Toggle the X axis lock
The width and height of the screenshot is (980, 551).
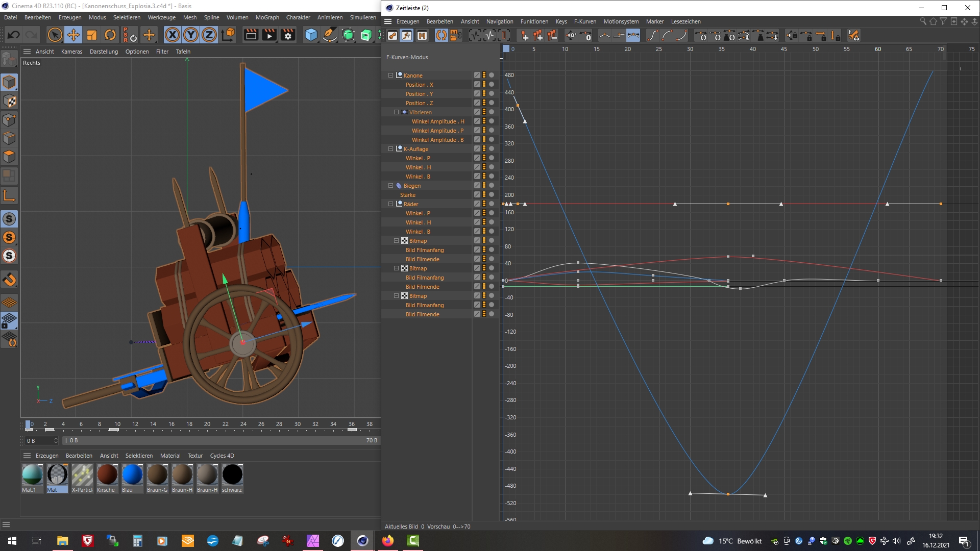(x=172, y=35)
